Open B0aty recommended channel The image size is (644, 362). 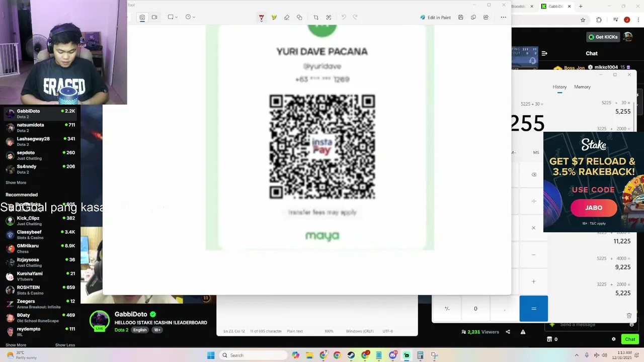point(40,318)
